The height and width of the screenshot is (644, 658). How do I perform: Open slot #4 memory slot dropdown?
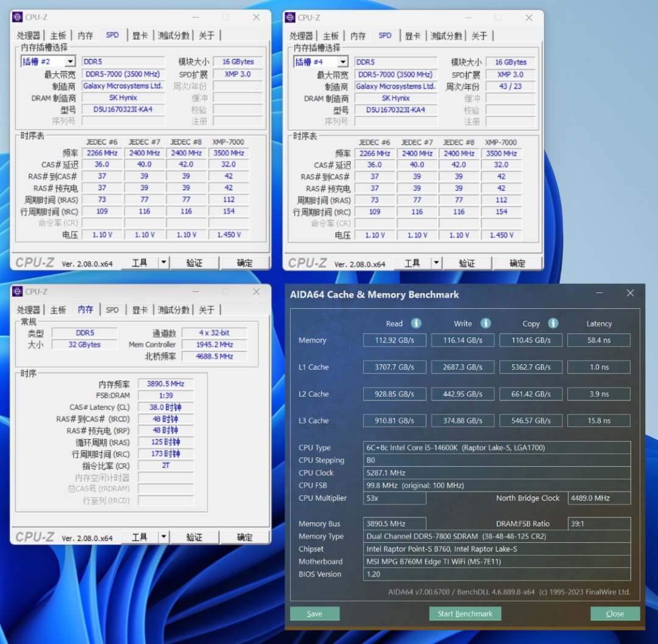pos(343,62)
